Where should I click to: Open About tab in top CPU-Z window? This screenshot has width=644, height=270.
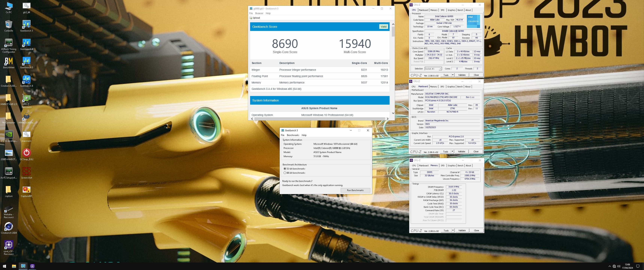pos(468,10)
